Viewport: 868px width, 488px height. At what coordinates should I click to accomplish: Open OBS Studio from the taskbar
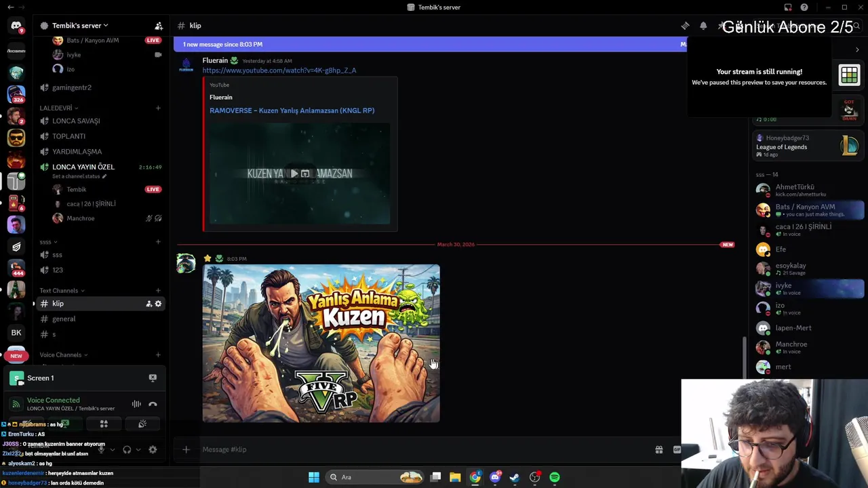(x=534, y=477)
